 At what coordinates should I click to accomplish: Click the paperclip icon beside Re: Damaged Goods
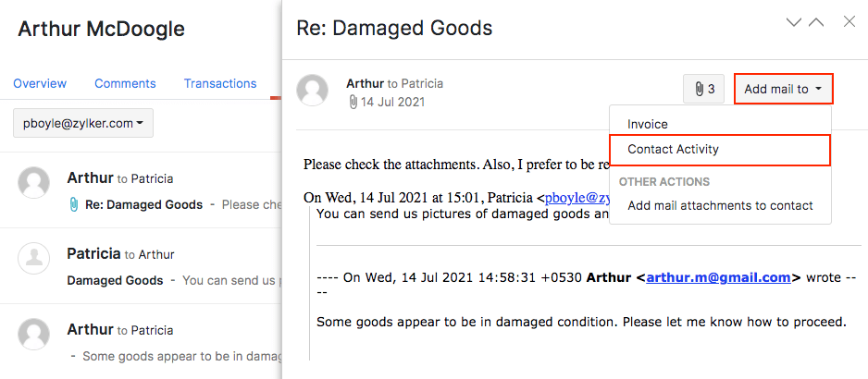(74, 204)
